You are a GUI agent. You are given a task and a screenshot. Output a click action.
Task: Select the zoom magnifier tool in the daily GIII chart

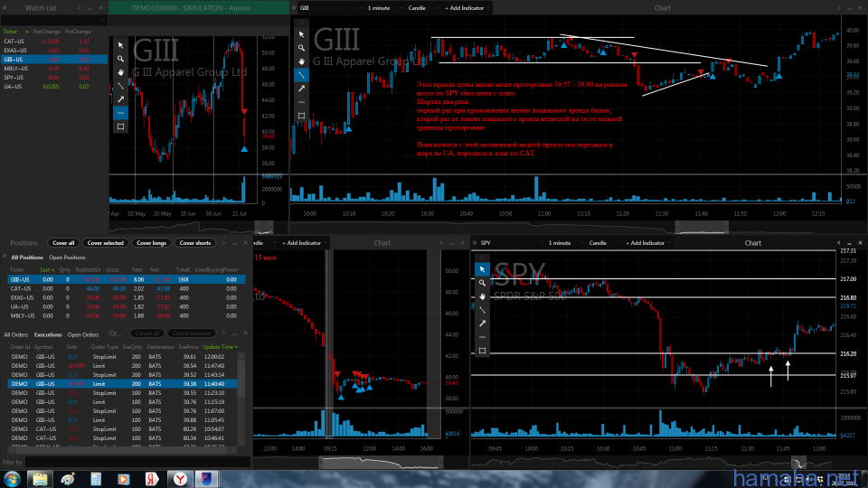tap(120, 59)
